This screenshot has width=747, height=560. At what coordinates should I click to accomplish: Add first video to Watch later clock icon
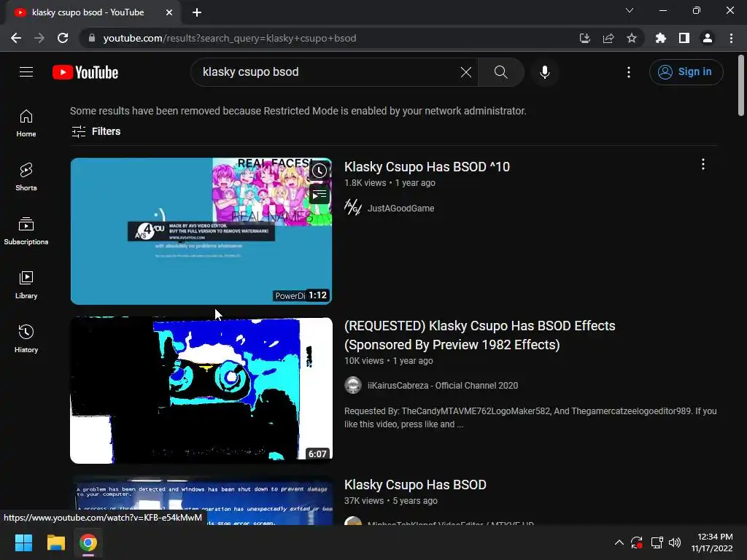click(x=320, y=171)
